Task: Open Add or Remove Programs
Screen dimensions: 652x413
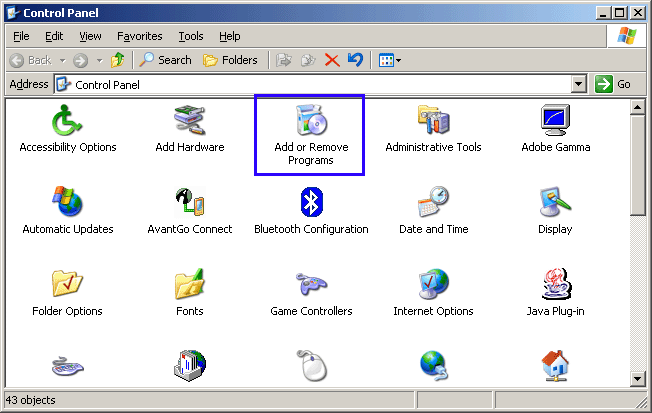Action: (311, 135)
